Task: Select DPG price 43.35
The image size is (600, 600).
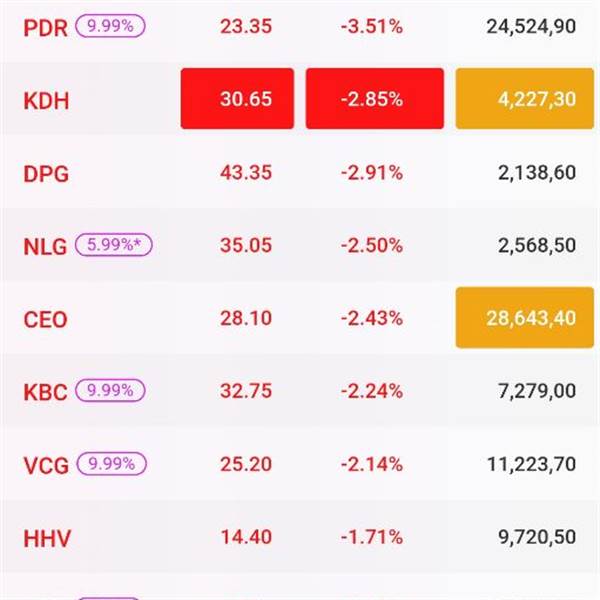Action: point(246,173)
